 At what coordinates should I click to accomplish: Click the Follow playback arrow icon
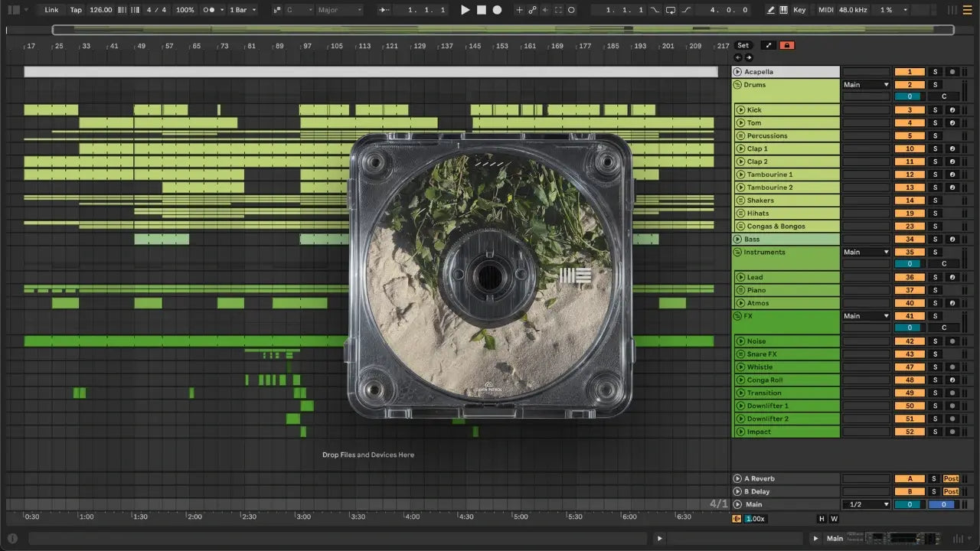(x=384, y=10)
